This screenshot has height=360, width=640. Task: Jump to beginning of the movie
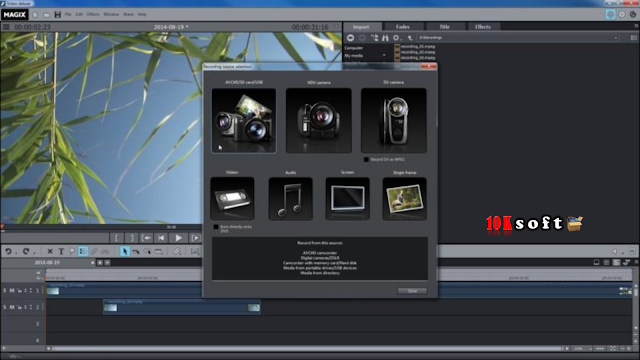[161, 238]
